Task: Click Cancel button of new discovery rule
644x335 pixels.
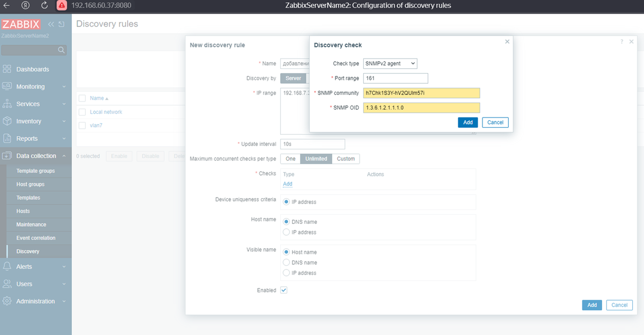Action: coord(619,305)
